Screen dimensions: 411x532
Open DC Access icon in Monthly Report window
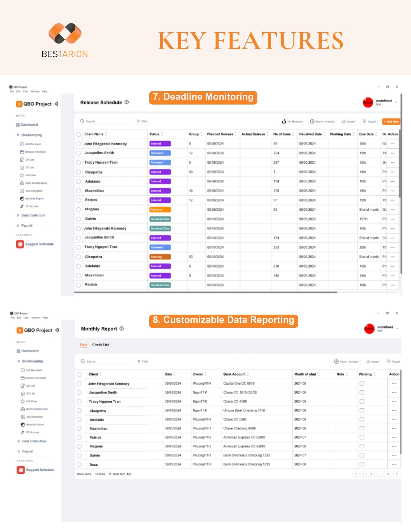[x=23, y=432]
